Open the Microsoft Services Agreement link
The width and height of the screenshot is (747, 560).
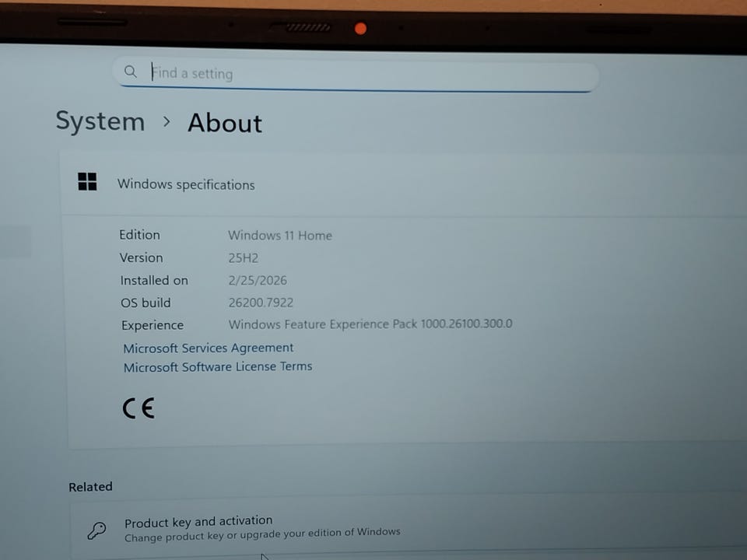pos(209,348)
